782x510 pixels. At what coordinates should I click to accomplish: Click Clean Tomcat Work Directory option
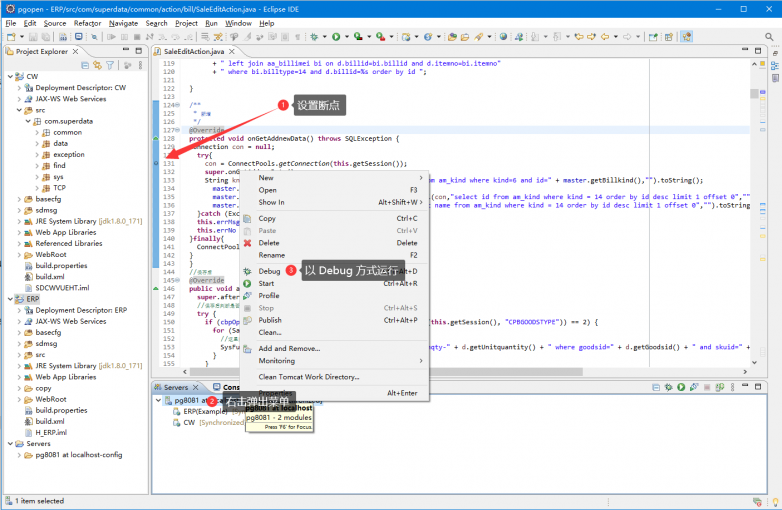(308, 377)
